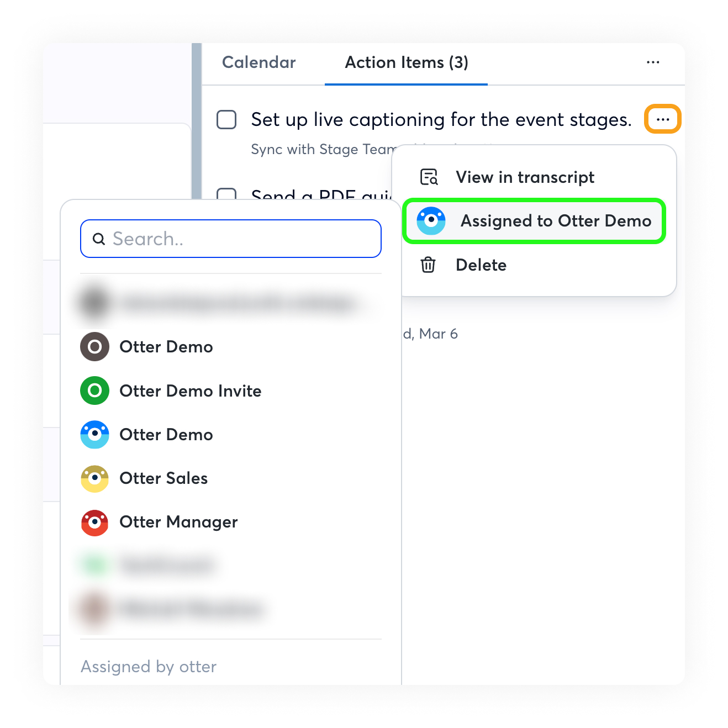Click the Set up live captioning item text

[x=441, y=119]
